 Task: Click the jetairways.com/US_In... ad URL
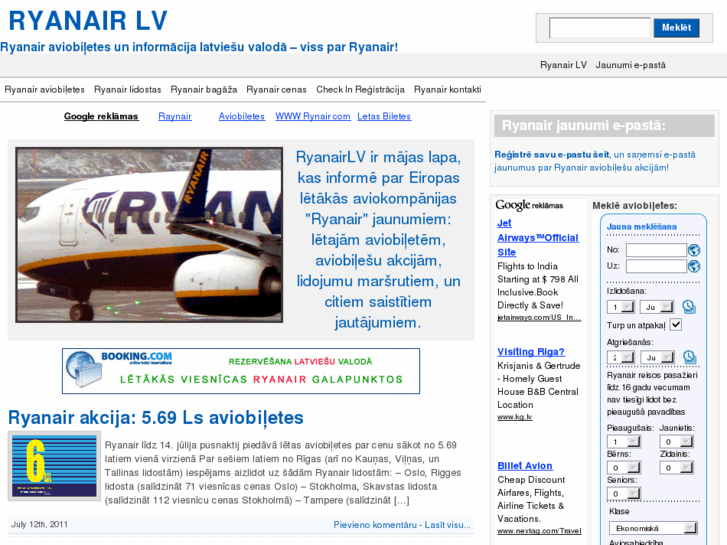(539, 317)
